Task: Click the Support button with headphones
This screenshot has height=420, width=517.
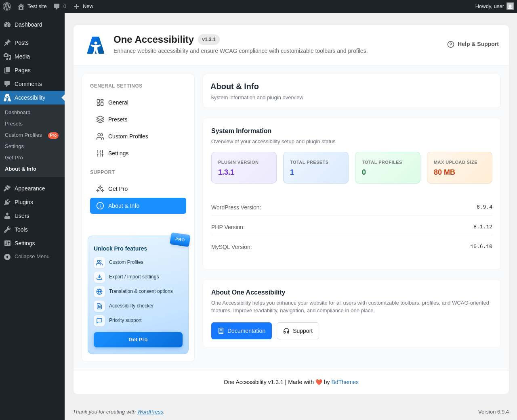Action: [298, 331]
